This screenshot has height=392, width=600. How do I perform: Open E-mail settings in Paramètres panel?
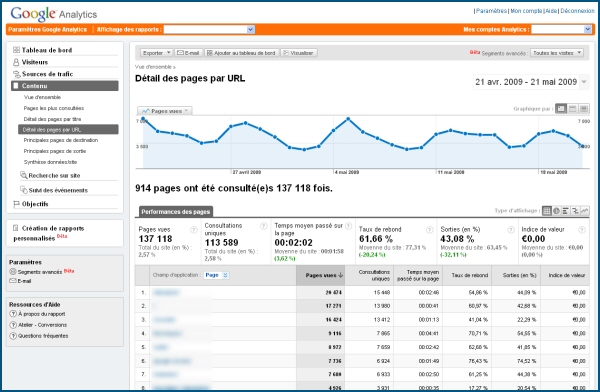pos(24,281)
